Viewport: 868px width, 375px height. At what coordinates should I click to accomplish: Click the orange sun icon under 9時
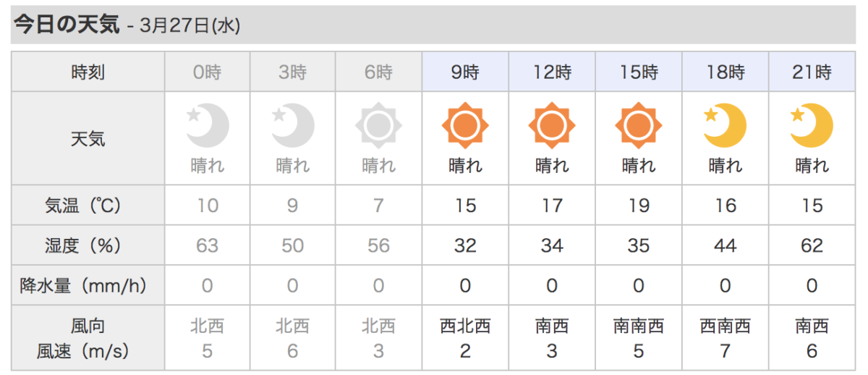click(465, 126)
